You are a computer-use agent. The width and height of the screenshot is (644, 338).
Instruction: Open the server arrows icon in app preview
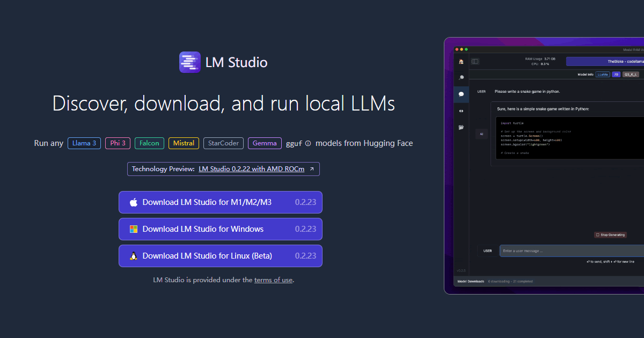pos(461,111)
